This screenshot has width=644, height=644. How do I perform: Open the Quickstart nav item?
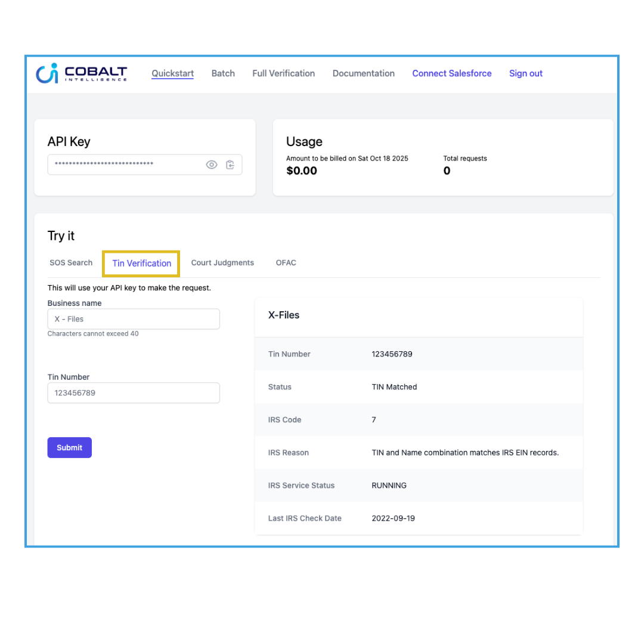click(172, 73)
